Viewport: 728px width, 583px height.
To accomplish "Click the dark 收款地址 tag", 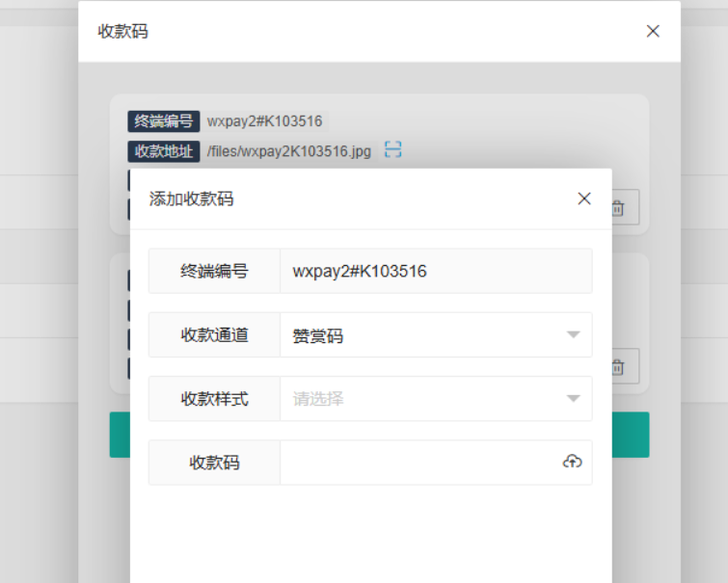I will click(164, 151).
